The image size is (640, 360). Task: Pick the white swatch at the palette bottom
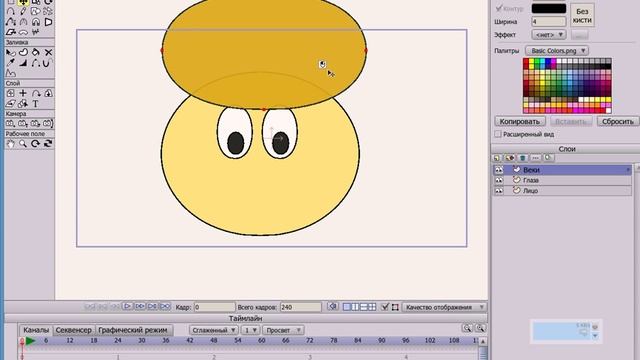click(x=608, y=110)
